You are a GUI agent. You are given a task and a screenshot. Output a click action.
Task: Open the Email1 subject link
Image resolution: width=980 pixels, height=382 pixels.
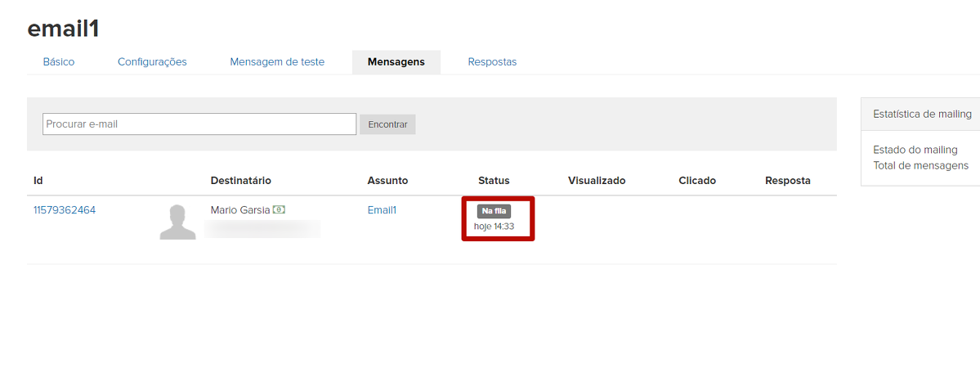tap(382, 210)
